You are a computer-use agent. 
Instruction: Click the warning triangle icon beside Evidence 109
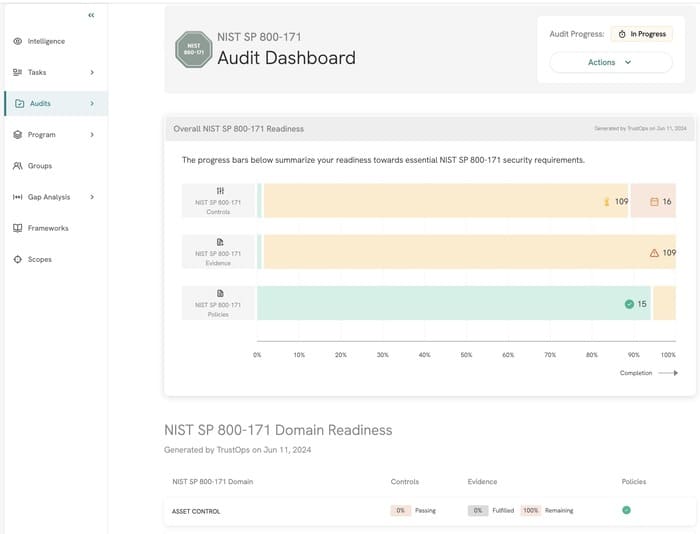pos(654,253)
